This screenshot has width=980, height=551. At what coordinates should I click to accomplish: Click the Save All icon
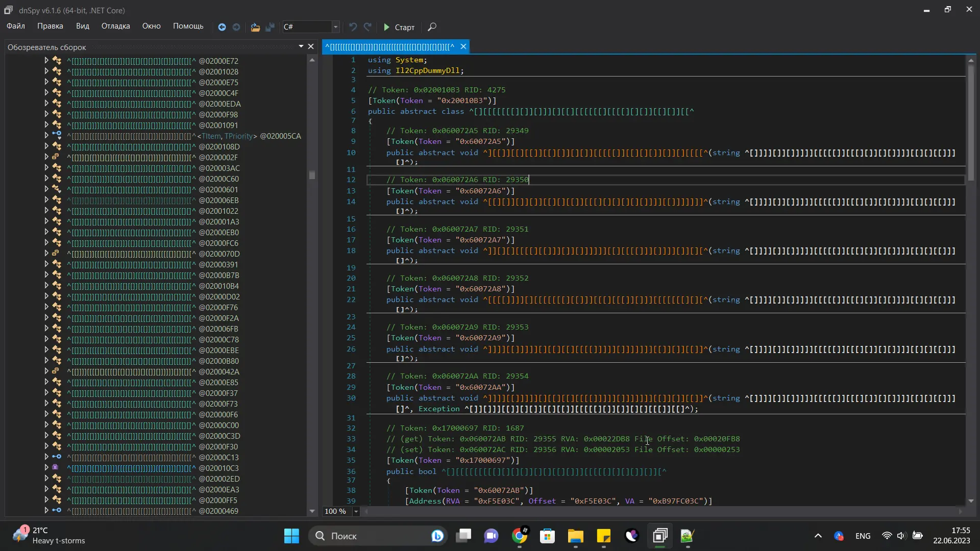pos(270,27)
